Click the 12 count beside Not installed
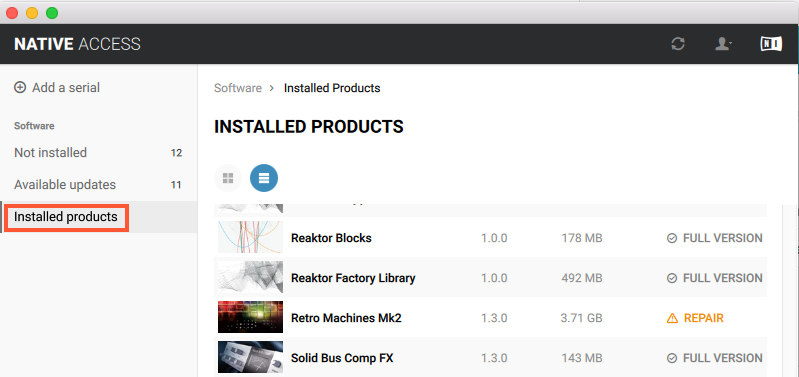 (x=176, y=153)
